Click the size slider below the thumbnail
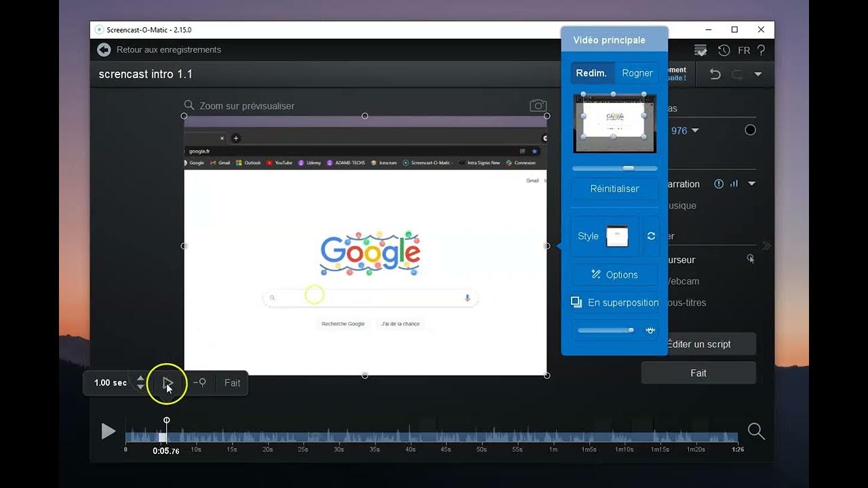 614,168
